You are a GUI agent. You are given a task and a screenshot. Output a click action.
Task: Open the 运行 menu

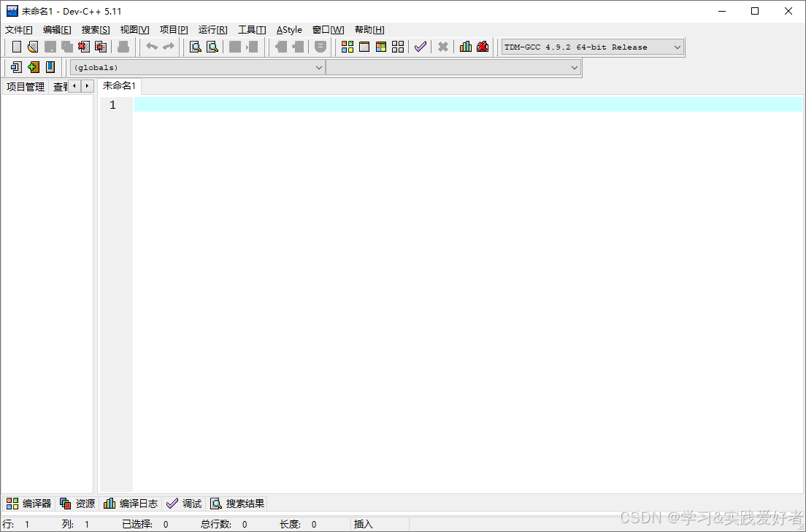click(212, 30)
